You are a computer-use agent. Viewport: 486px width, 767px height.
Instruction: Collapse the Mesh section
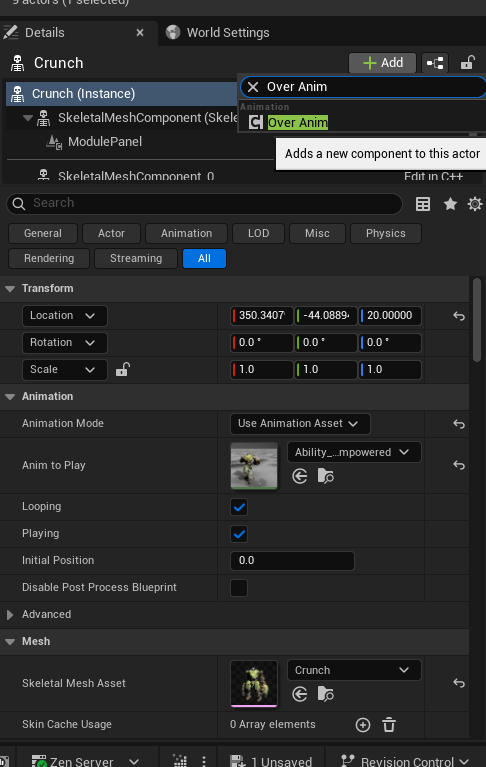10,642
